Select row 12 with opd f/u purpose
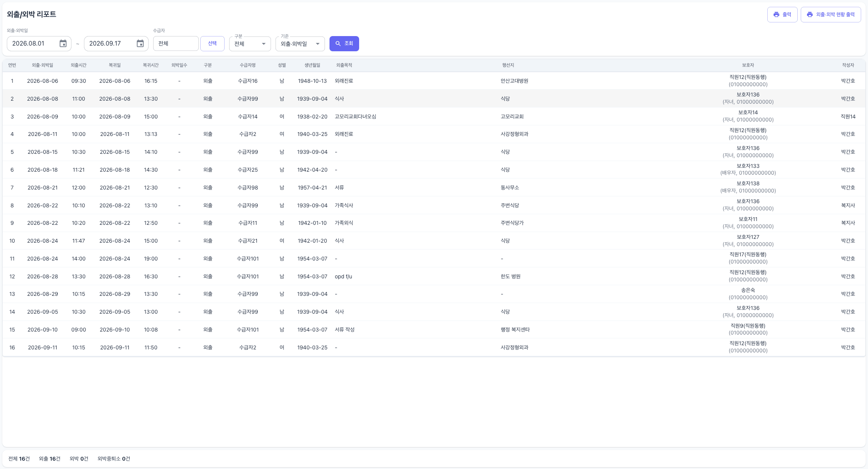868x469 pixels. (x=434, y=276)
